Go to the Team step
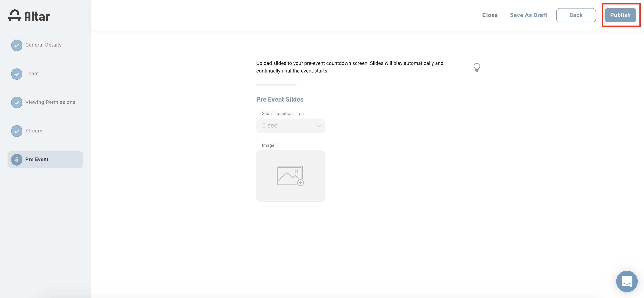 point(32,74)
